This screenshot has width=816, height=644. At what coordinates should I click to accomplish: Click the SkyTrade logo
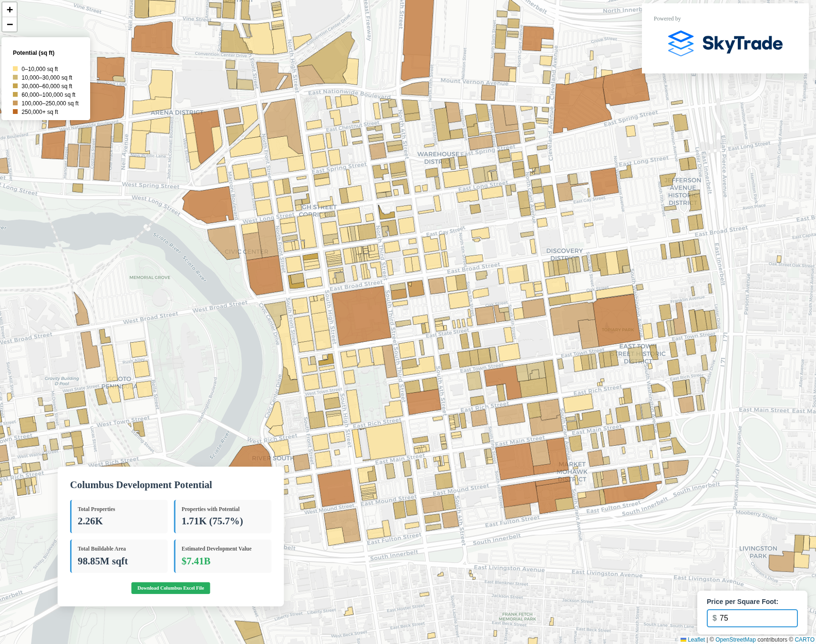(x=725, y=43)
